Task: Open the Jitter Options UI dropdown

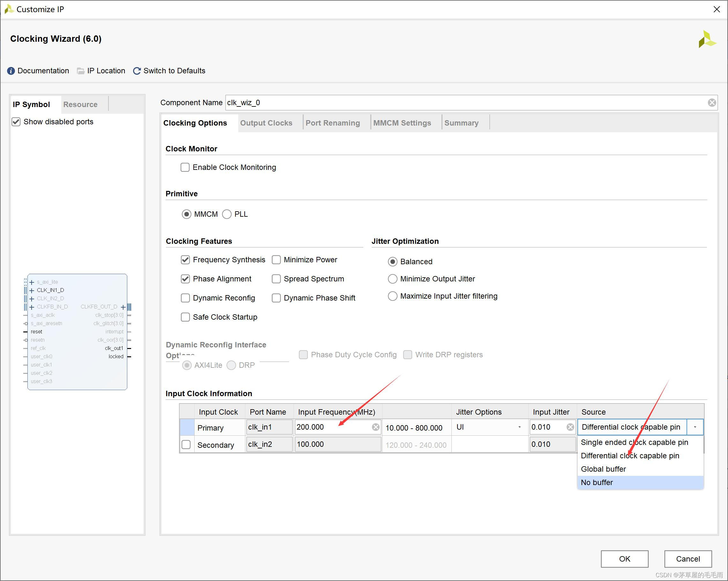Action: tap(519, 427)
